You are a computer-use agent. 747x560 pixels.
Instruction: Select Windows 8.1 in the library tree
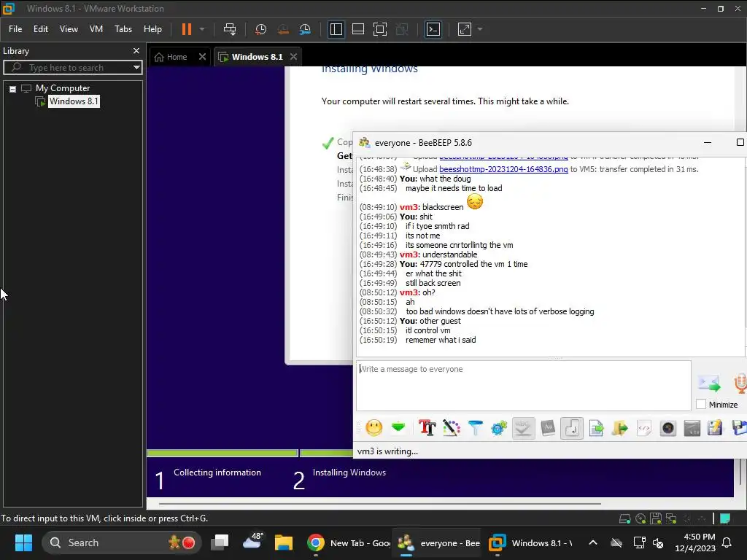(74, 101)
